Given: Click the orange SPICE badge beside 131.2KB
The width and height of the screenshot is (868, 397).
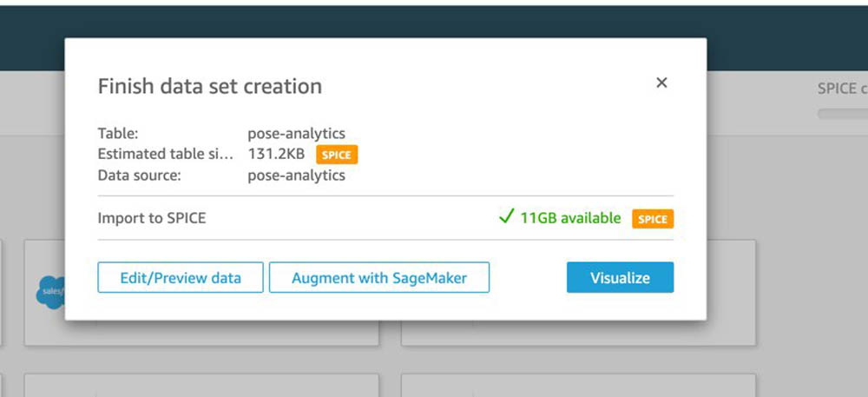Looking at the screenshot, I should click(337, 155).
